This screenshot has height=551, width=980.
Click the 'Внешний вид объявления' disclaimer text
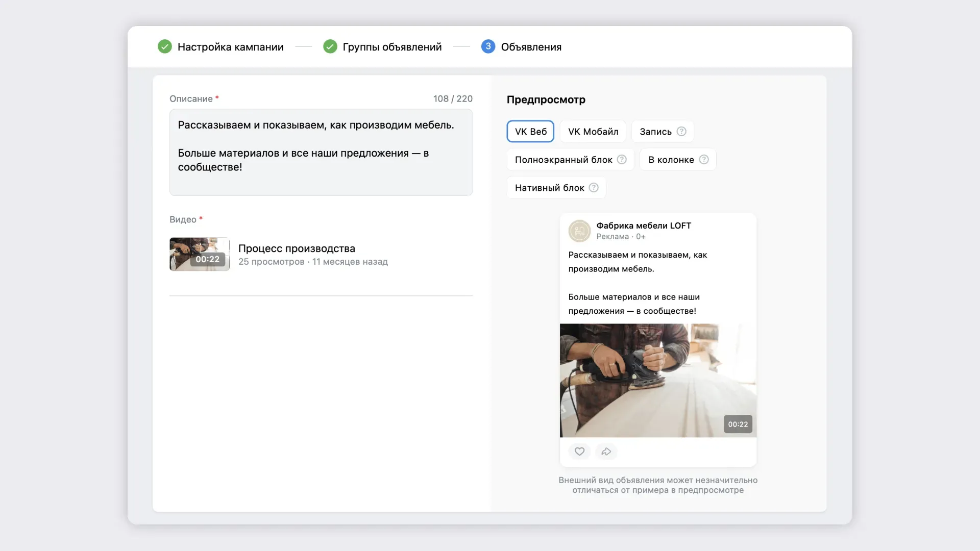(x=658, y=485)
